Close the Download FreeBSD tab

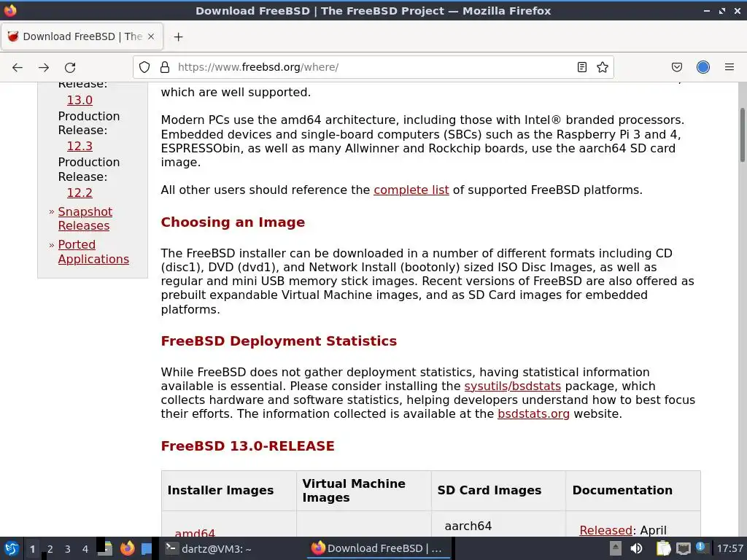pos(151,36)
